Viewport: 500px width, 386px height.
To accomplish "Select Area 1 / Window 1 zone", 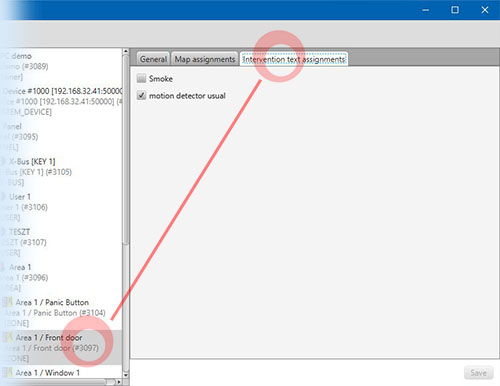I will pyautogui.click(x=61, y=372).
